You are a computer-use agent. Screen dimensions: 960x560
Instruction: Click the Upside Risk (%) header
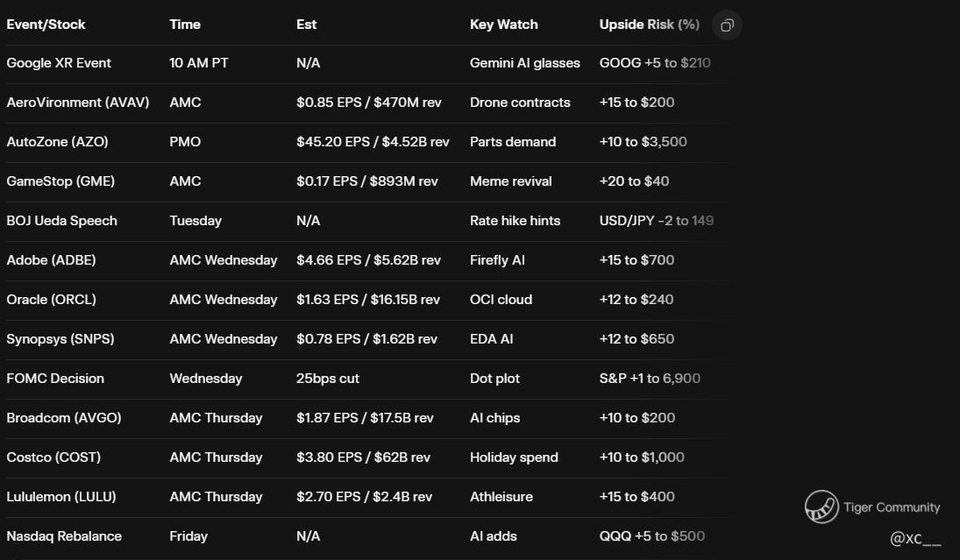point(649,25)
